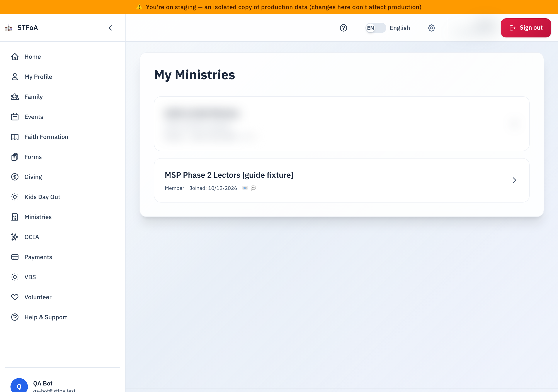Image resolution: width=558 pixels, height=392 pixels.
Task: Click the QA Bot user name
Action: [x=43, y=383]
